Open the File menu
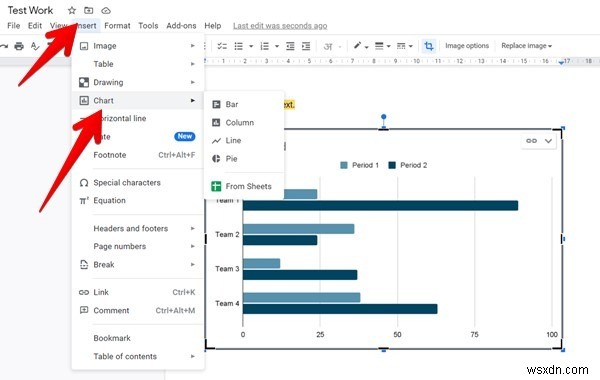This screenshot has width=600, height=380. point(14,26)
